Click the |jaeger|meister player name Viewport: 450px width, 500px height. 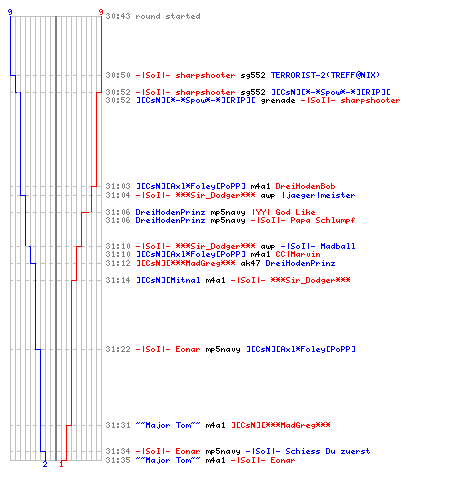click(x=318, y=195)
